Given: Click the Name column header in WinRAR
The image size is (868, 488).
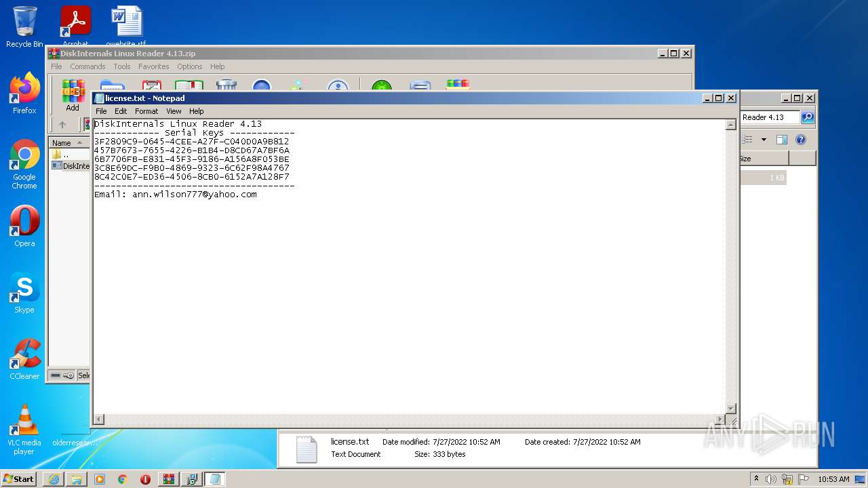Looking at the screenshot, I should (68, 143).
